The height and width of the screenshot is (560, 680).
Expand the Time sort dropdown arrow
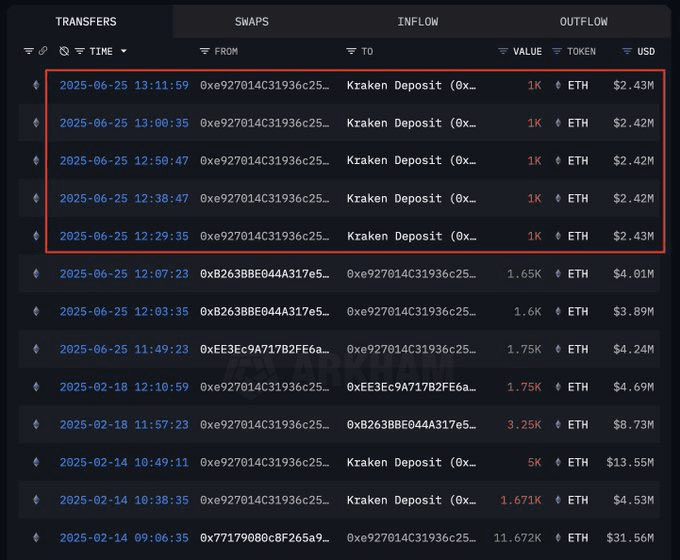124,51
